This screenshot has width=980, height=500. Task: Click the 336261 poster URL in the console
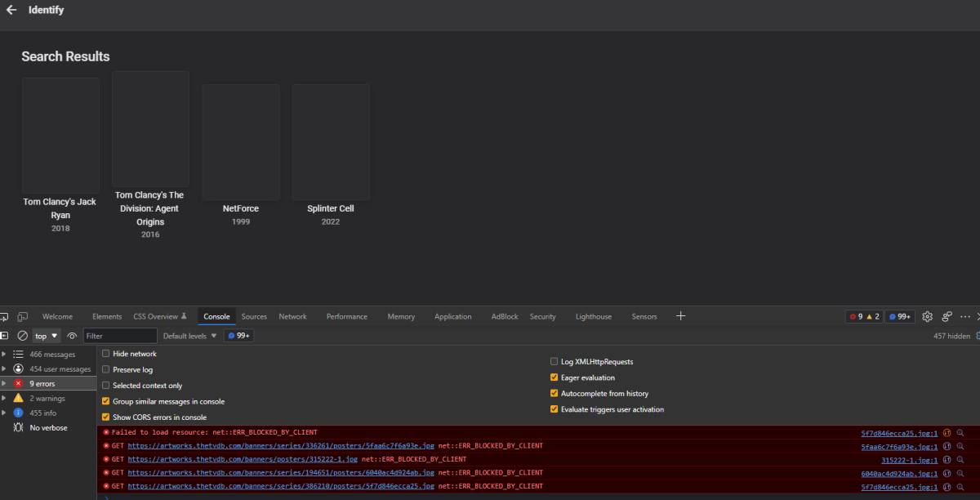[x=281, y=446]
